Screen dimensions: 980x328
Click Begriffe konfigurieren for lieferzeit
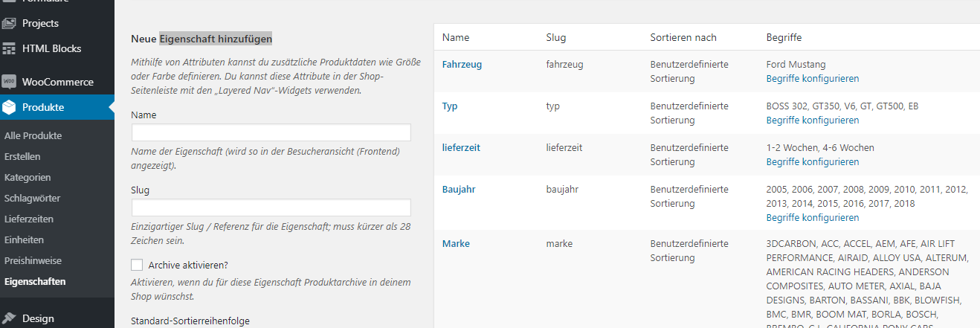point(812,162)
